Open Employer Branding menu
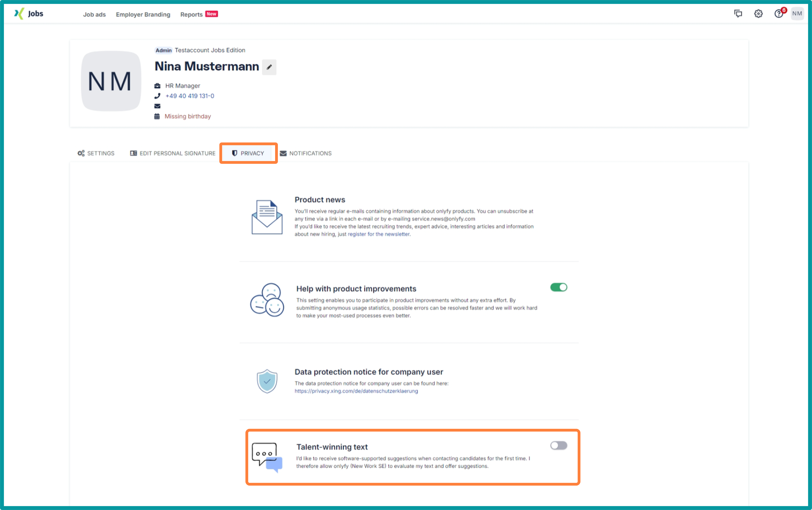812x510 pixels. tap(143, 14)
